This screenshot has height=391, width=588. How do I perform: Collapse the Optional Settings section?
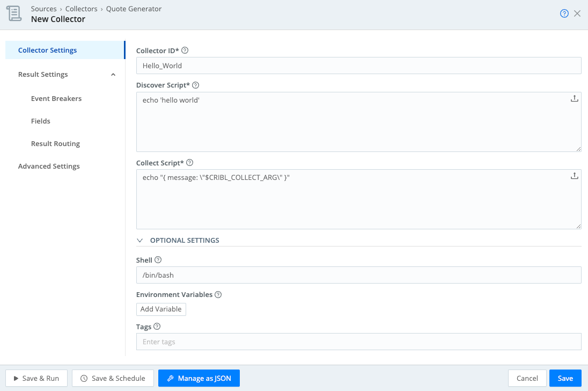point(140,241)
